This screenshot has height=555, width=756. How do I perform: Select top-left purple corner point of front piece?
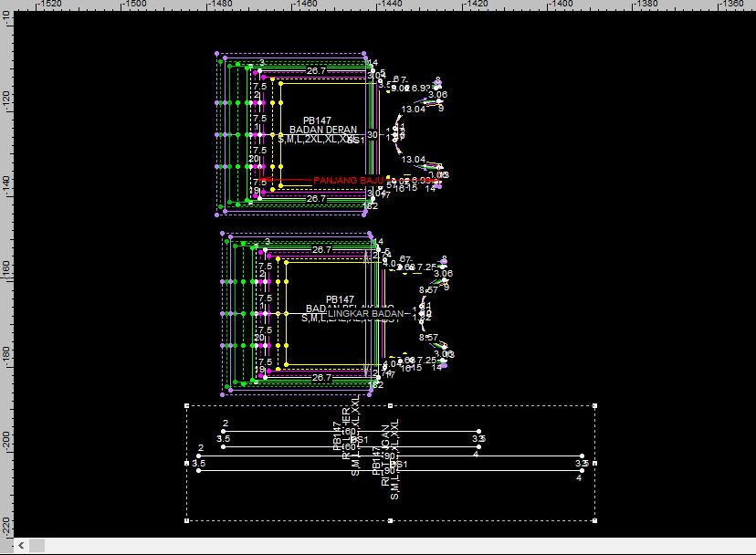click(217, 55)
